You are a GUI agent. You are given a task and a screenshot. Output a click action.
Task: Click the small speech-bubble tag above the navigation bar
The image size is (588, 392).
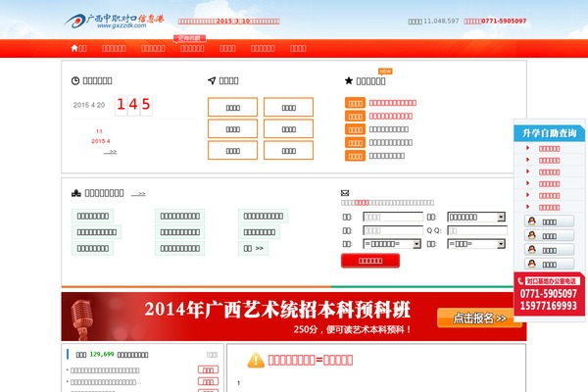(189, 38)
